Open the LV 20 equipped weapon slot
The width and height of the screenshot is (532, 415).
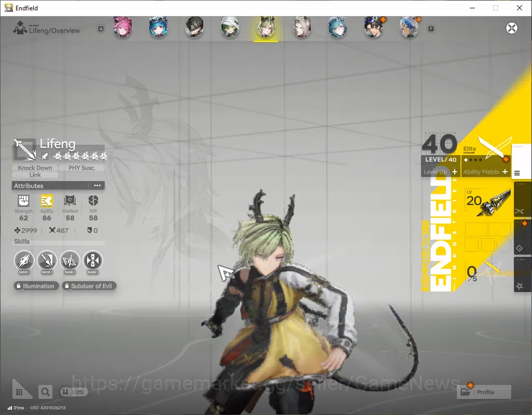[487, 203]
